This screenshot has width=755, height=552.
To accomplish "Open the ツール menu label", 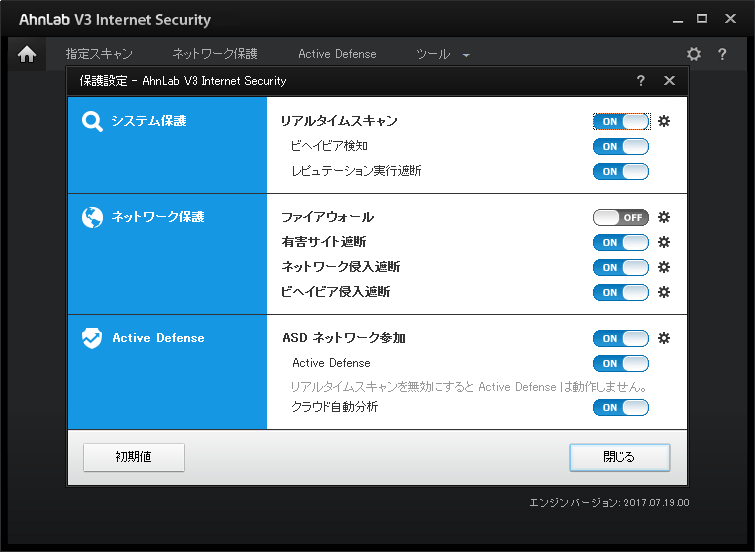I will (x=433, y=54).
